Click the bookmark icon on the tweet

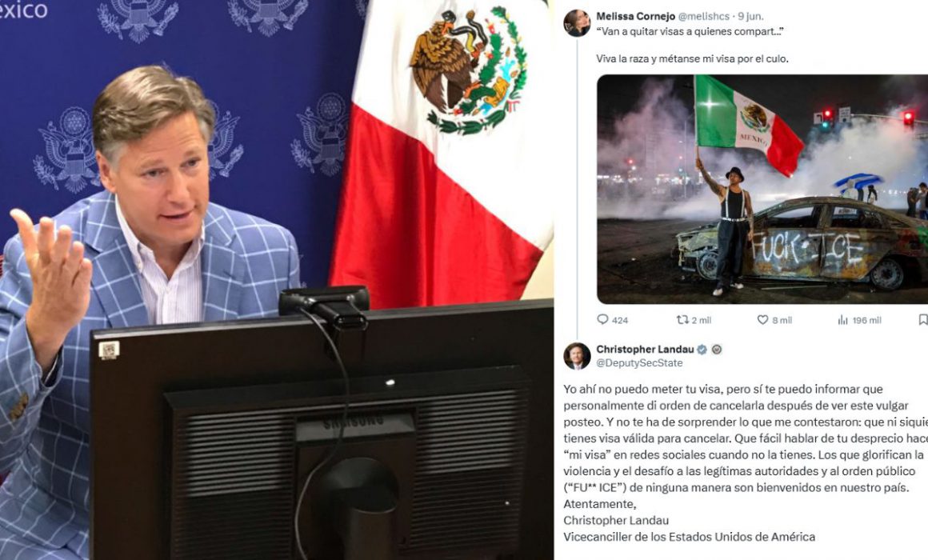pyautogui.click(x=922, y=320)
